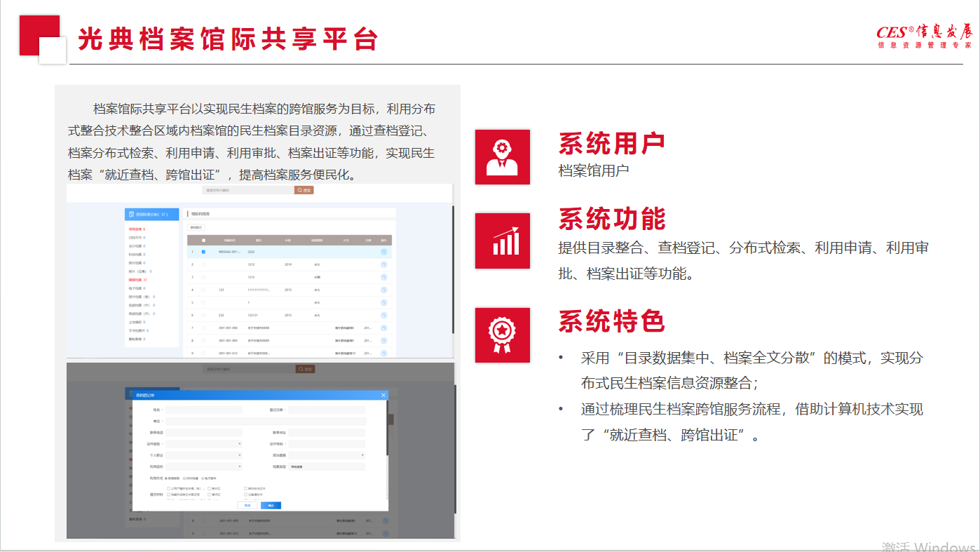Click the action icon on row 7 (J001-001-008)
The image size is (980, 552).
tap(384, 328)
